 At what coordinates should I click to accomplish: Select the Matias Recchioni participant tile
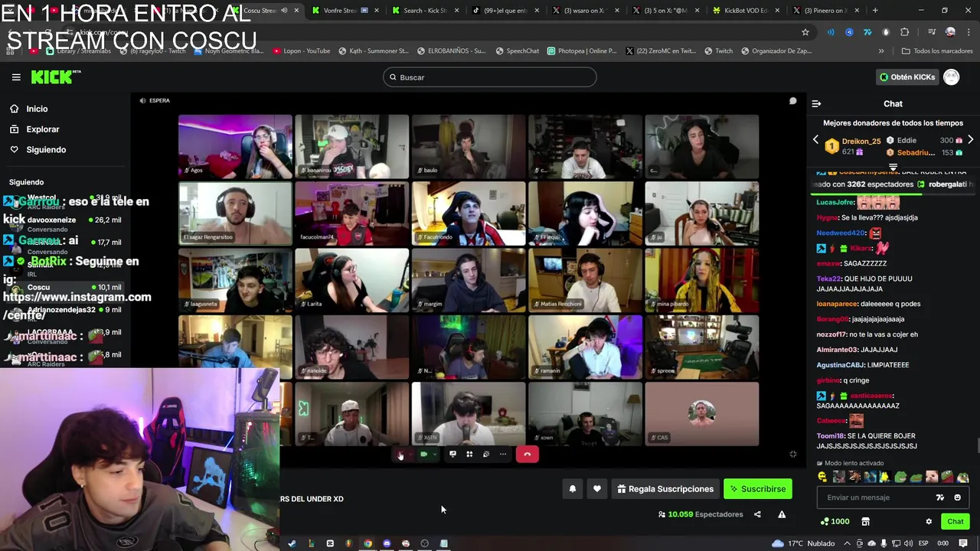point(585,280)
